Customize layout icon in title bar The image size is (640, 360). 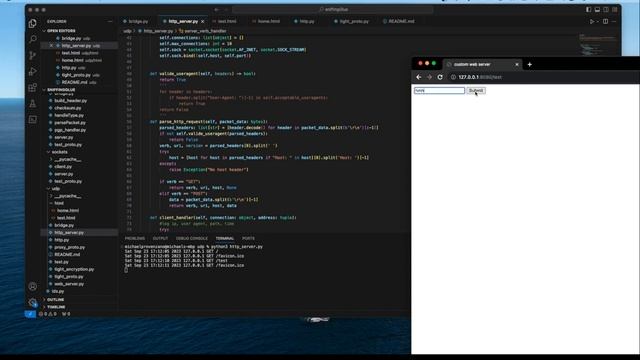(615, 9)
